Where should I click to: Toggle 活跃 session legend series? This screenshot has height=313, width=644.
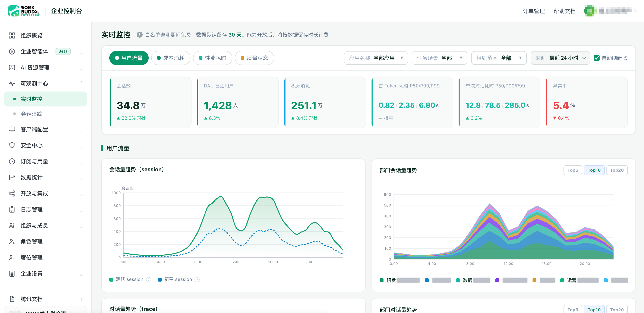point(126,279)
